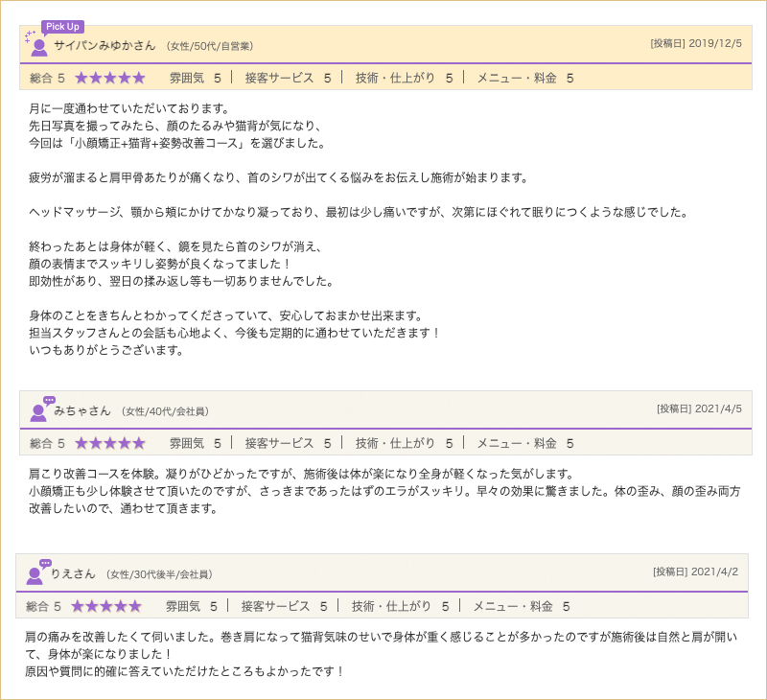This screenshot has width=767, height=700.
Task: Click the Pick Up badge on first review
Action: (62, 27)
